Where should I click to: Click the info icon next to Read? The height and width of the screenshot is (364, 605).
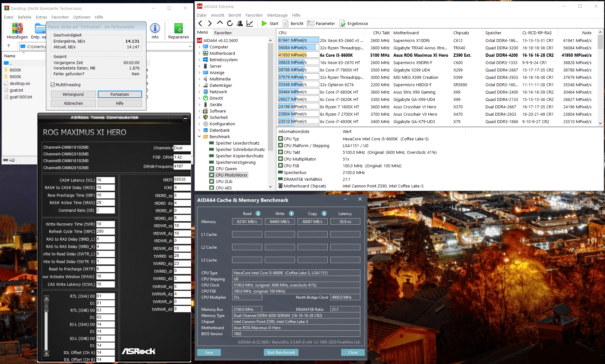pos(258,213)
